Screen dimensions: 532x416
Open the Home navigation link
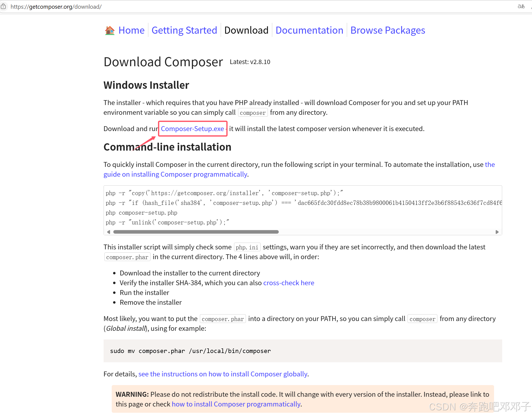click(x=132, y=30)
